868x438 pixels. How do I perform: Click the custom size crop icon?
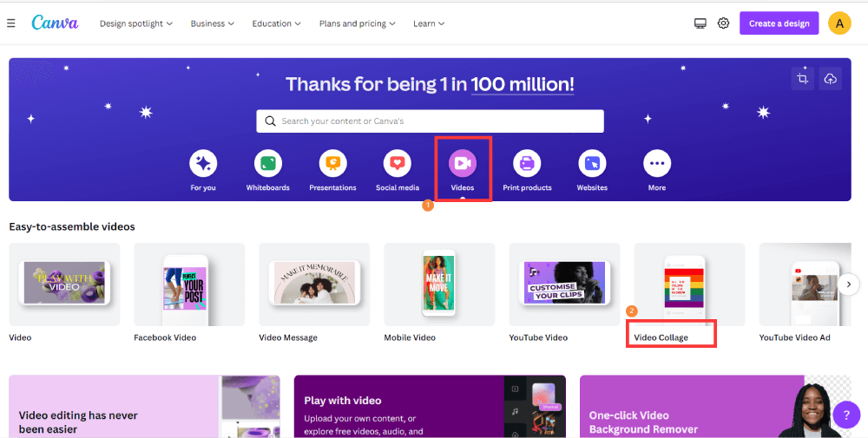[x=802, y=79]
